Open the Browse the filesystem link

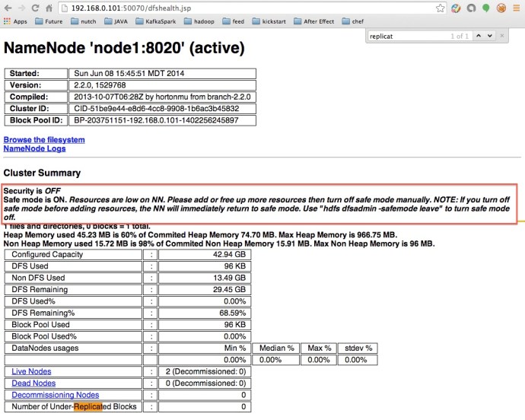tap(44, 139)
